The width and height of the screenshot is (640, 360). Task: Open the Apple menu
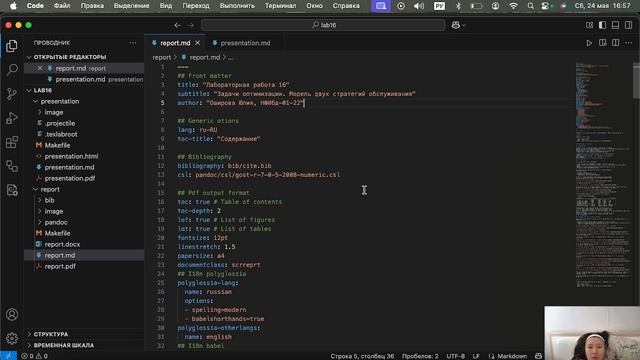pyautogui.click(x=13, y=6)
